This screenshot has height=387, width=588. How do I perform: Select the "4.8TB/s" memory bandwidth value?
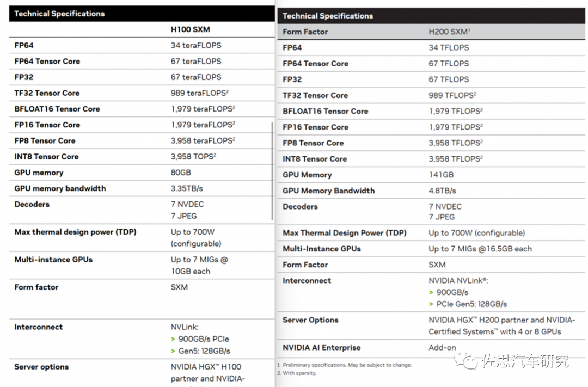coord(442,191)
